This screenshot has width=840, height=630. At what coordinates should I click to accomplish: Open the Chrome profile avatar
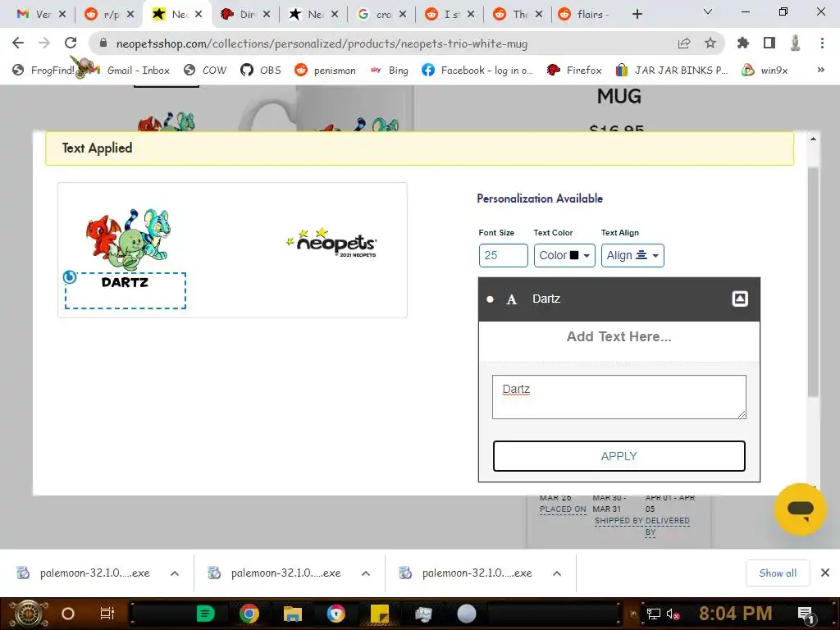tap(796, 43)
